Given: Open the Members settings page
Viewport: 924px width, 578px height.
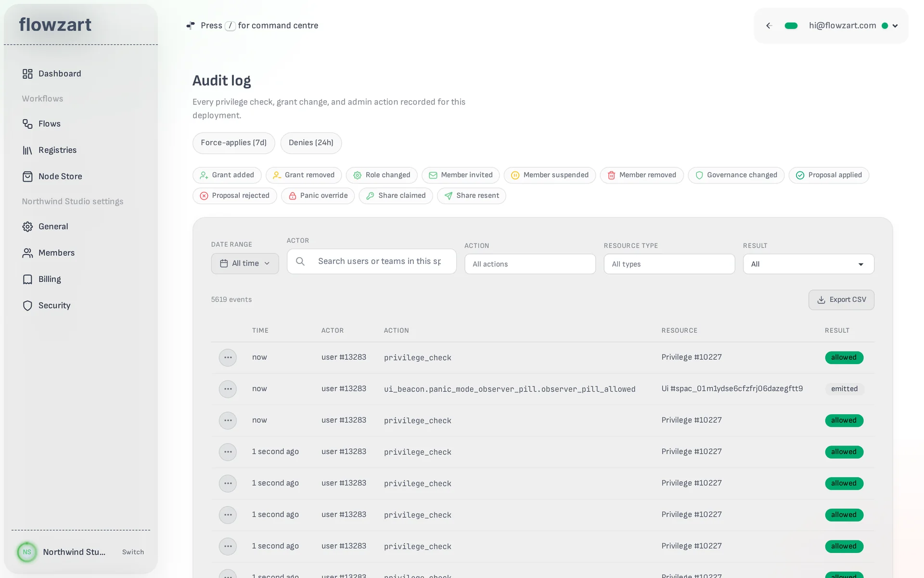Looking at the screenshot, I should click(56, 253).
